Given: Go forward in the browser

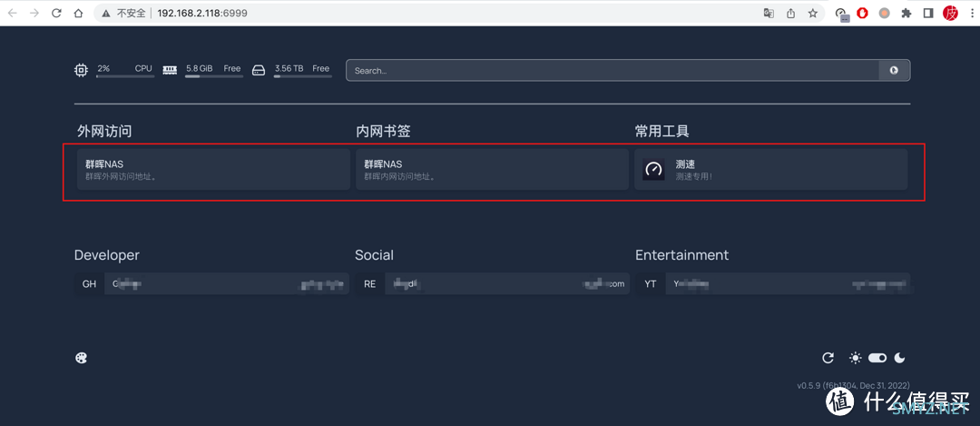Looking at the screenshot, I should pos(34,13).
